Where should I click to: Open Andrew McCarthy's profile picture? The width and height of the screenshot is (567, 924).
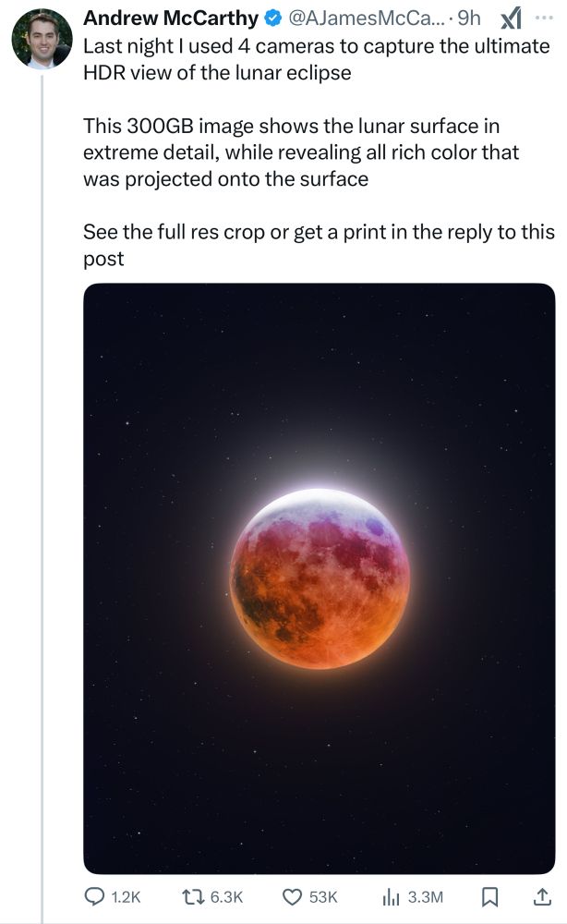[x=42, y=39]
